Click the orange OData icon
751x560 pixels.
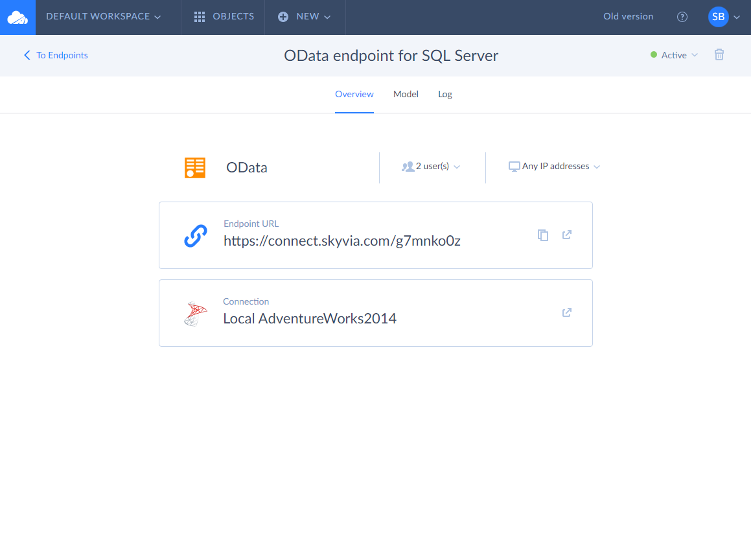pos(195,168)
